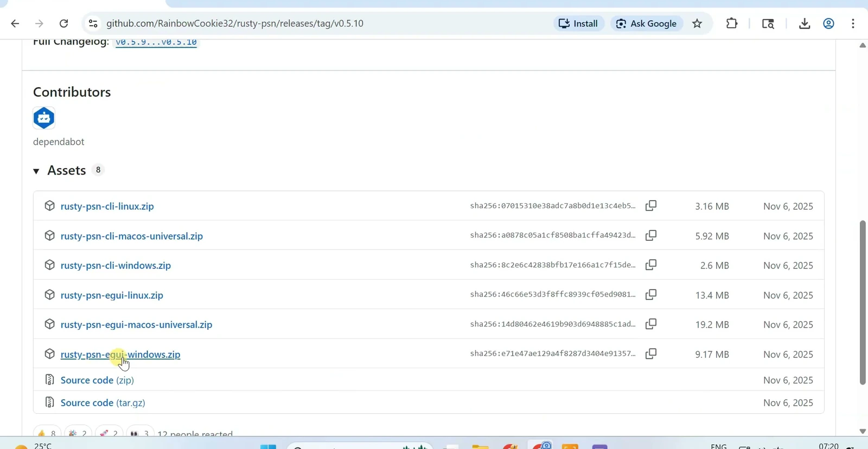Click the Ask Google button
868x449 pixels.
tap(647, 23)
